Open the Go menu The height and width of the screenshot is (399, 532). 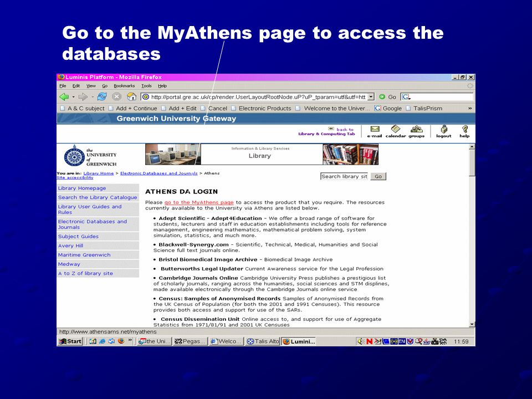click(105, 86)
